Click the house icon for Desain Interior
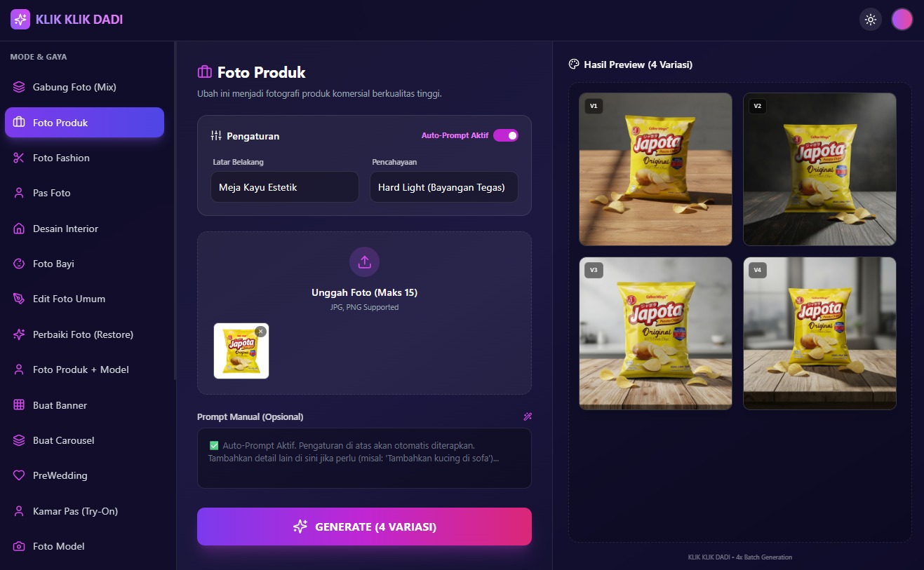Screen dimensions: 924x570 (19, 229)
